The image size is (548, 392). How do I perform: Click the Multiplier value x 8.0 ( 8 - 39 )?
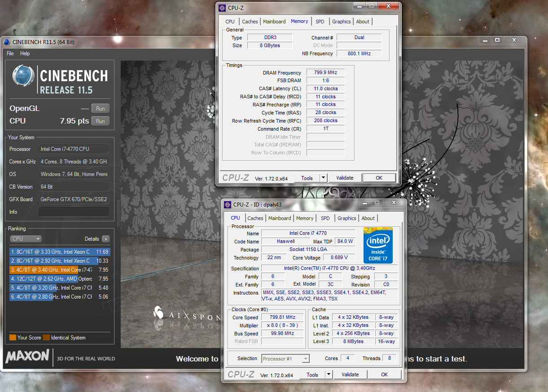[282, 326]
